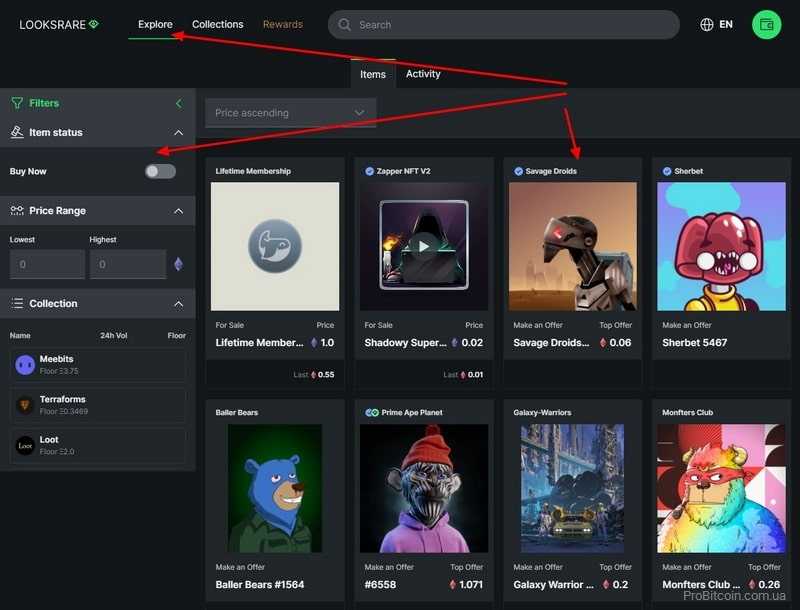Open the Prime Ape #6558 image

click(423, 488)
